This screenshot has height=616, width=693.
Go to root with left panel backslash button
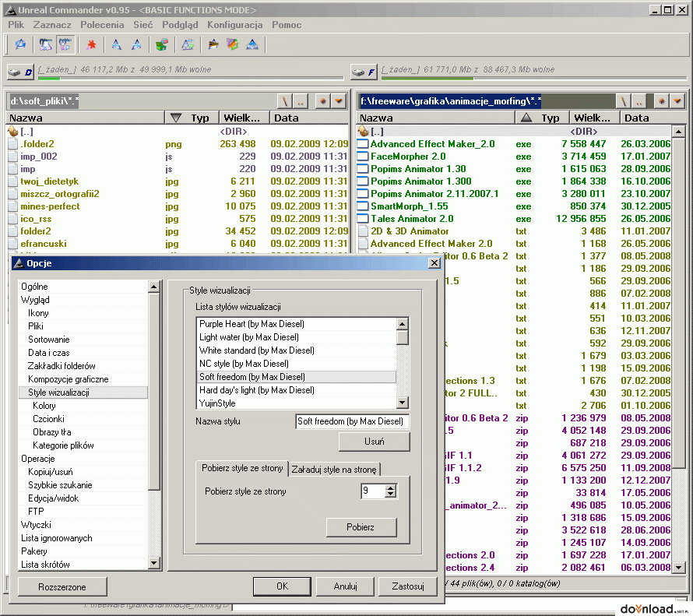coord(285,102)
